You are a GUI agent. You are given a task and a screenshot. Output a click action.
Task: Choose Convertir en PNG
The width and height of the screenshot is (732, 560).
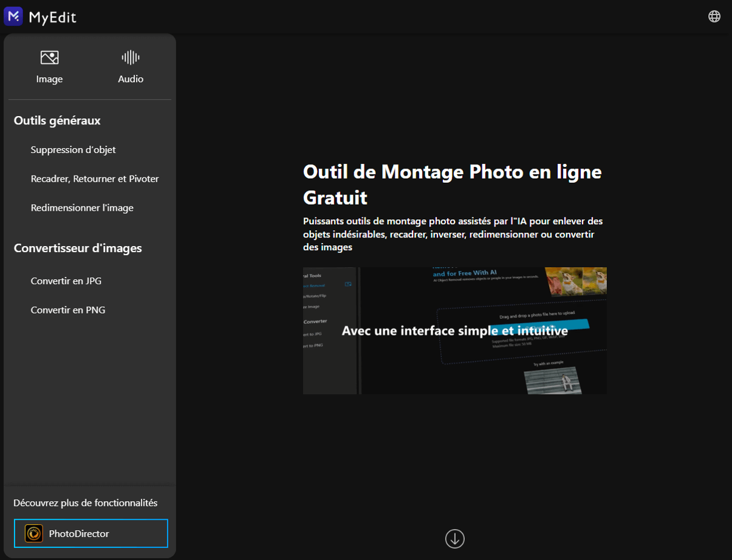point(68,310)
